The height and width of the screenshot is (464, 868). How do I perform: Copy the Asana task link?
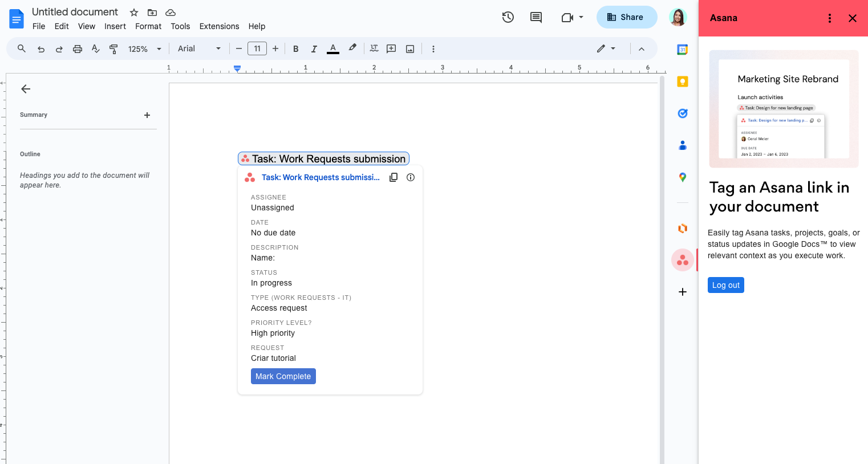394,177
